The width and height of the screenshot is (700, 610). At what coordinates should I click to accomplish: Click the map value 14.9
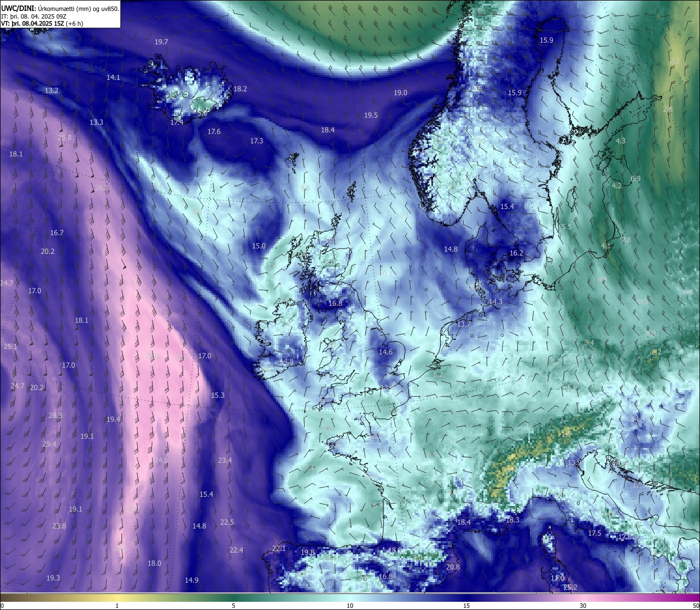(191, 580)
